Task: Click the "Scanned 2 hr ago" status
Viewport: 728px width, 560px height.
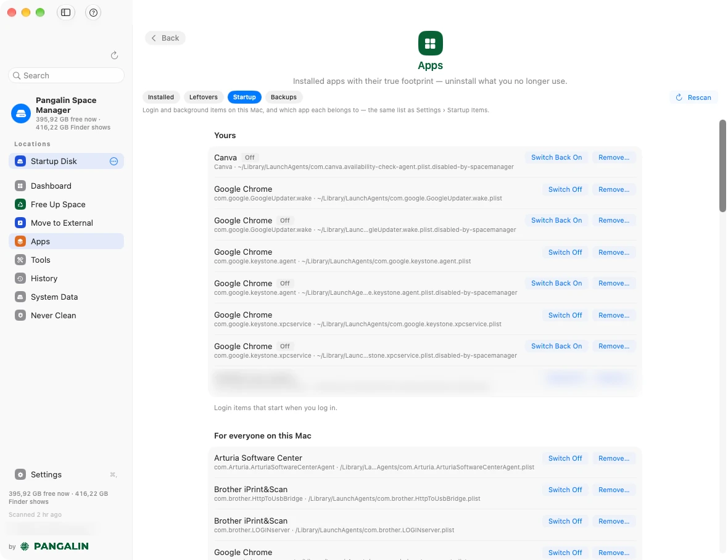Action: [35, 514]
